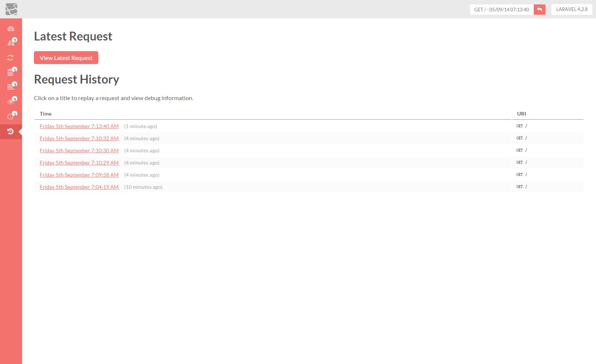
Task: Click 'GET /' in the 7:13:40 AM row
Action: pyautogui.click(x=522, y=126)
